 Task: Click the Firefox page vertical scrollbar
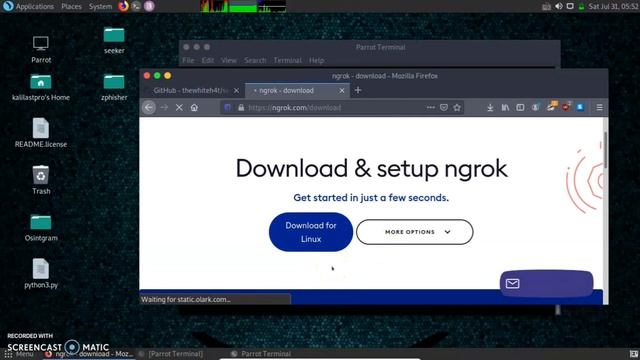605,150
